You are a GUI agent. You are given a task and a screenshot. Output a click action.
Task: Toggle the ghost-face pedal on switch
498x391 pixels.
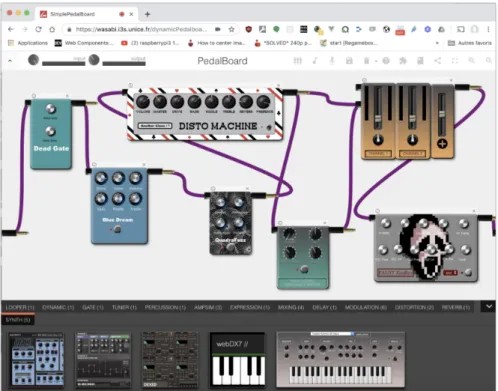468,272
